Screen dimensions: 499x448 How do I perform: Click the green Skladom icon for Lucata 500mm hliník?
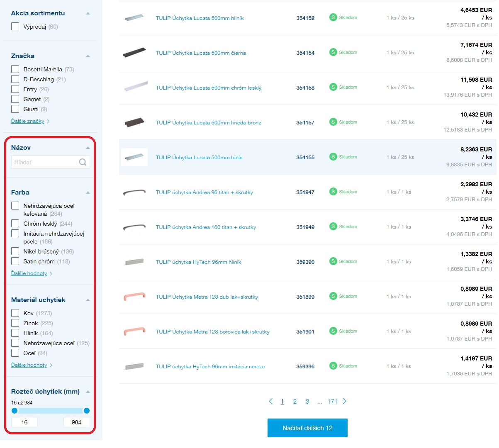(x=333, y=17)
